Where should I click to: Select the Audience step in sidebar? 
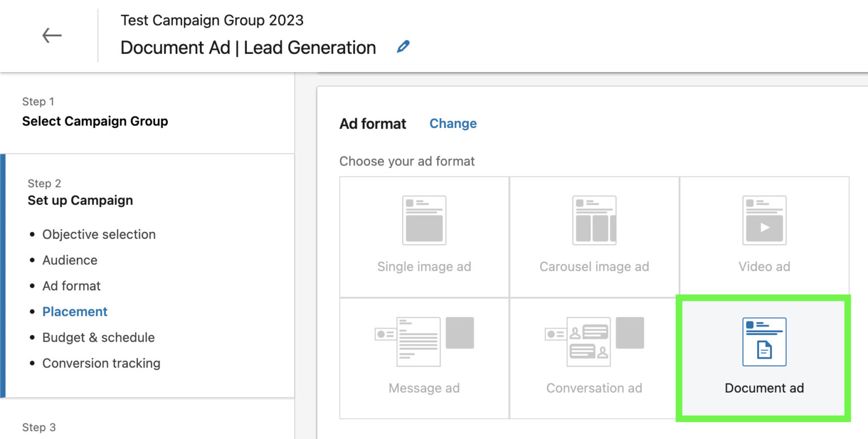(70, 260)
